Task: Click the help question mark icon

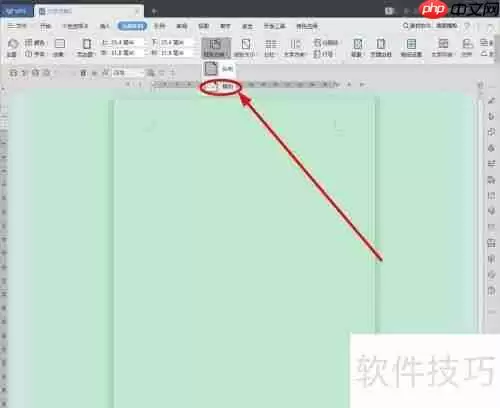Action: click(x=467, y=26)
